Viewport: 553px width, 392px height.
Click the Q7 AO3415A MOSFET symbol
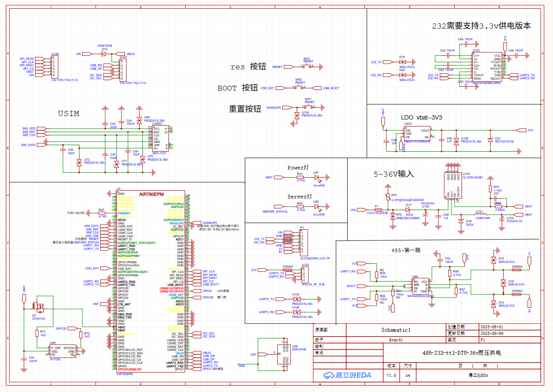pyautogui.click(x=41, y=308)
